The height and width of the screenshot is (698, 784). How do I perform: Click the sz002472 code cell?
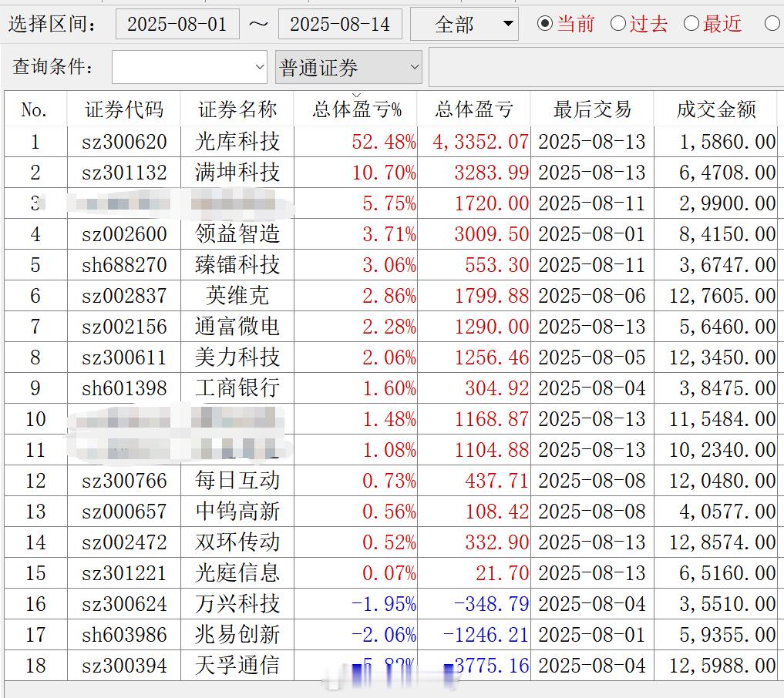pyautogui.click(x=124, y=542)
